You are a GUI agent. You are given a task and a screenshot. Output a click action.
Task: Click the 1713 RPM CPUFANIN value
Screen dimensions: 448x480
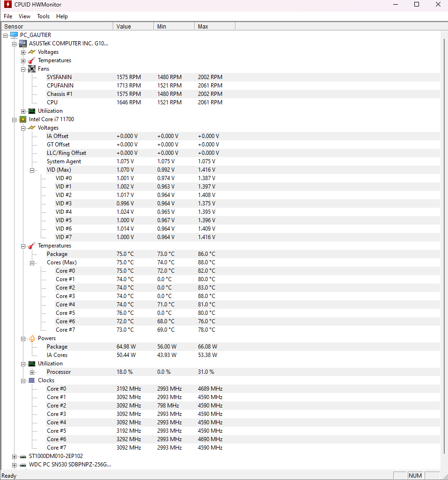pyautogui.click(x=129, y=86)
